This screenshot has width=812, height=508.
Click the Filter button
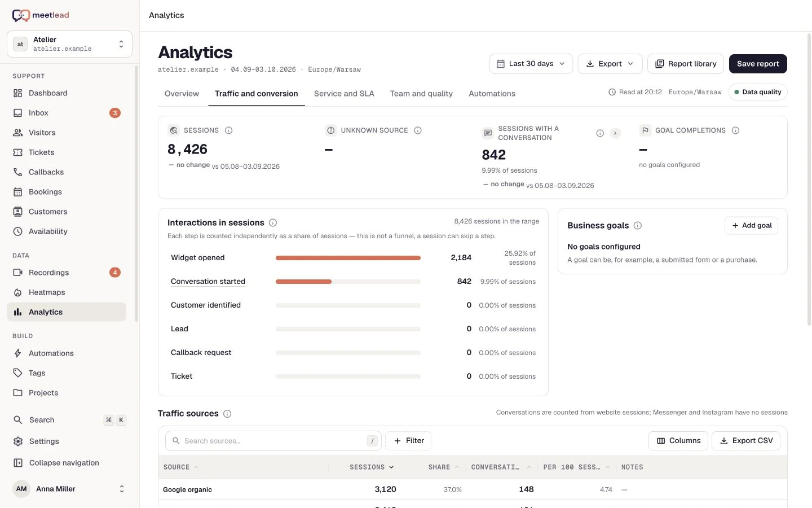408,441
